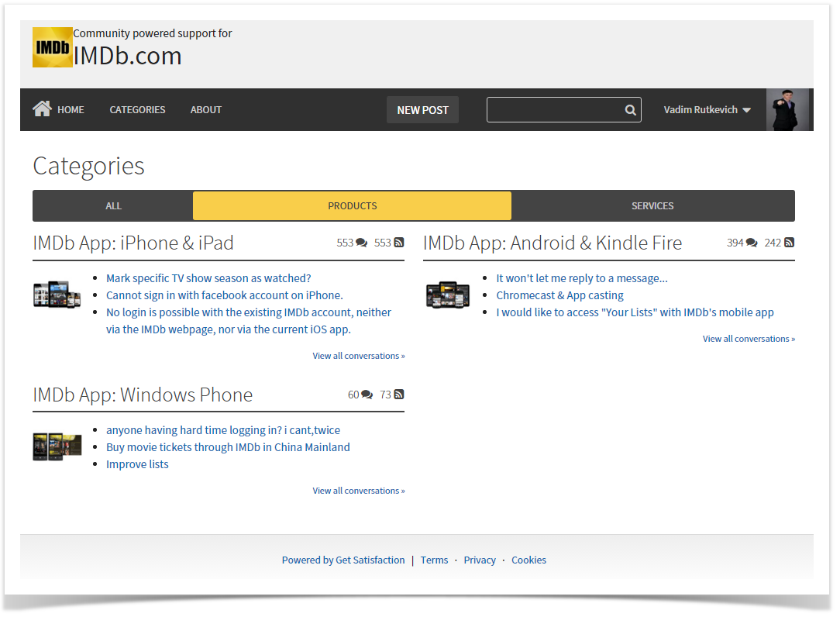Click the home house icon
840x617 pixels.
(43, 109)
